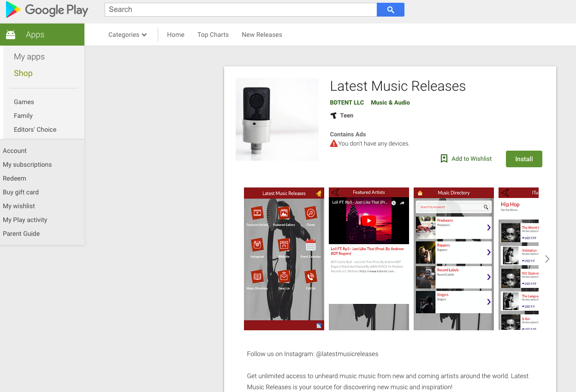Click the blue search magnifier button
The height and width of the screenshot is (392, 576).
pyautogui.click(x=391, y=10)
